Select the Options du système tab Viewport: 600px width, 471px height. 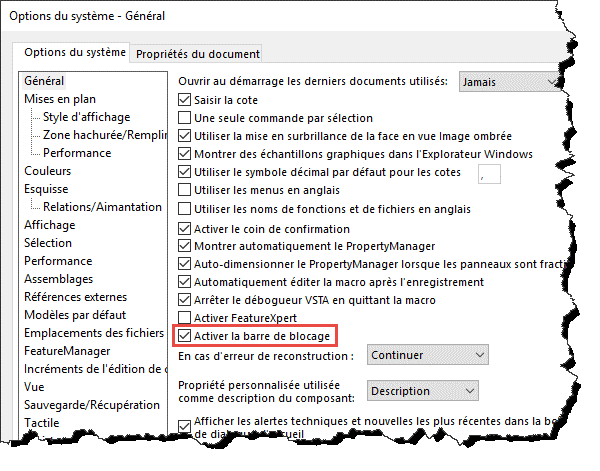point(75,52)
